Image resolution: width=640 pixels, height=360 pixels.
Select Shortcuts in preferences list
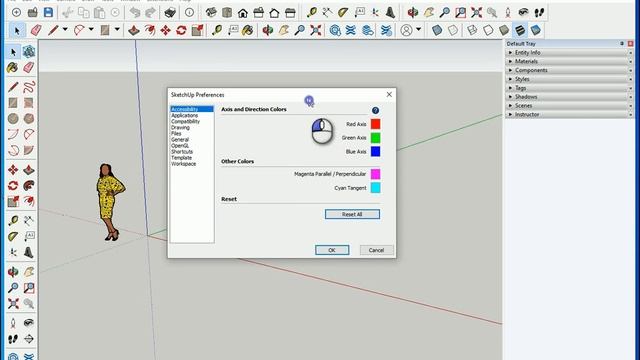(182, 152)
